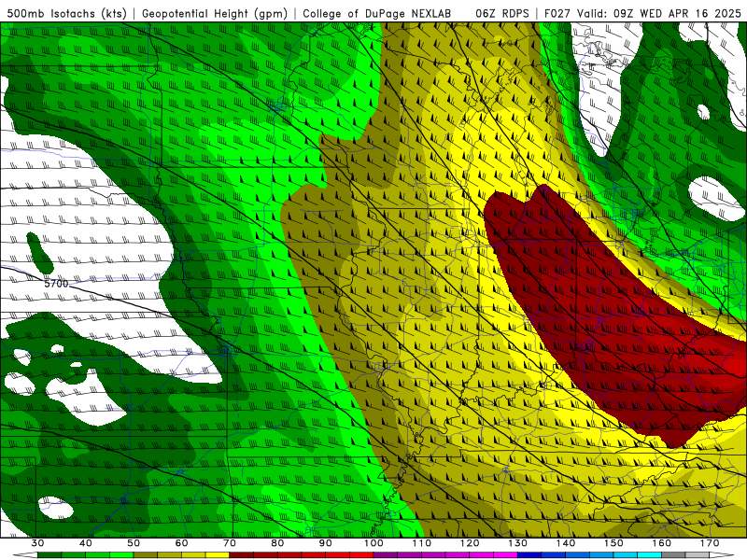Image resolution: width=747 pixels, height=560 pixels.
Task: Click the dark blue swatch starting at 130
Action: (x=529, y=555)
